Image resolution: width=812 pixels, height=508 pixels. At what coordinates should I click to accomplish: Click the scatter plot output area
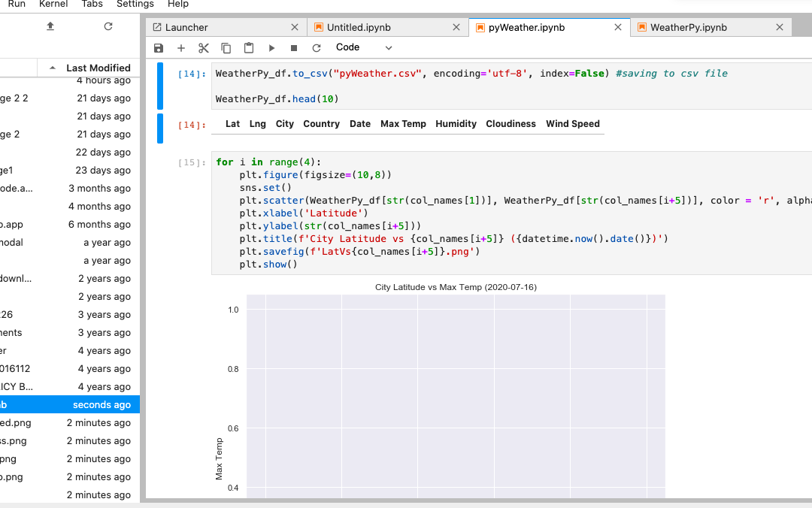click(x=456, y=396)
